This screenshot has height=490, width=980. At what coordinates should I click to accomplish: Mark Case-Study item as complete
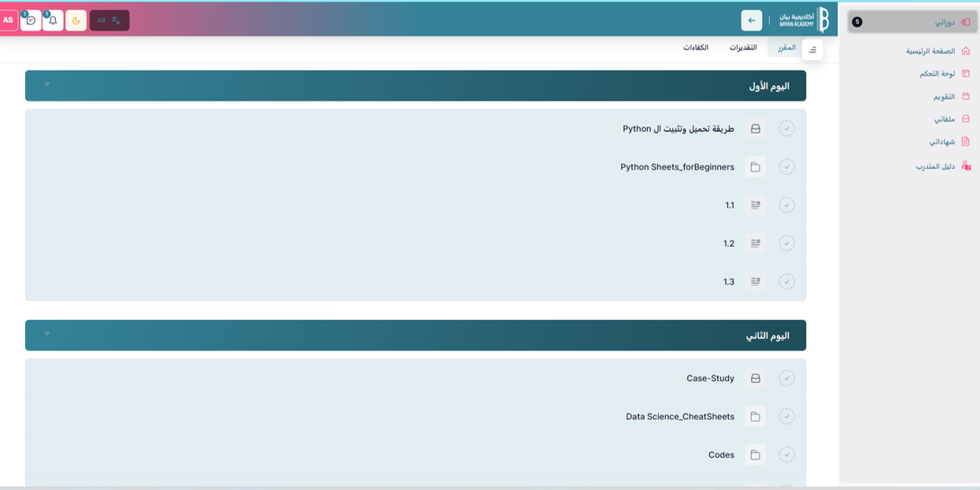pyautogui.click(x=786, y=378)
